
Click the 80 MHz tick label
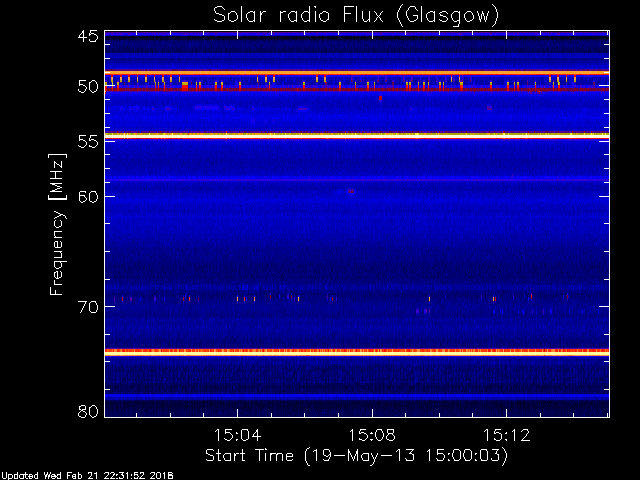click(87, 411)
